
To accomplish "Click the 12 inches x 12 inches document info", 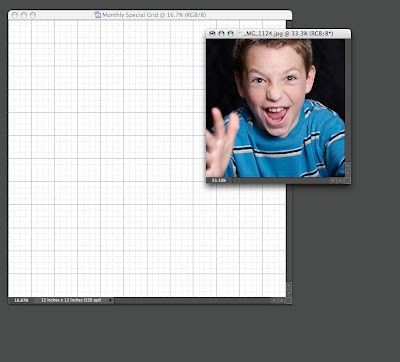I will pos(71,300).
